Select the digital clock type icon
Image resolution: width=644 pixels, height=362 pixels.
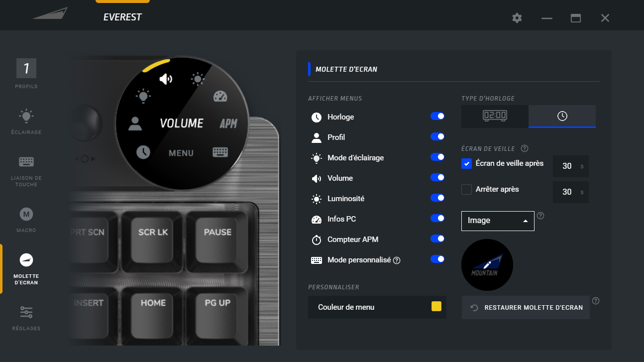495,116
